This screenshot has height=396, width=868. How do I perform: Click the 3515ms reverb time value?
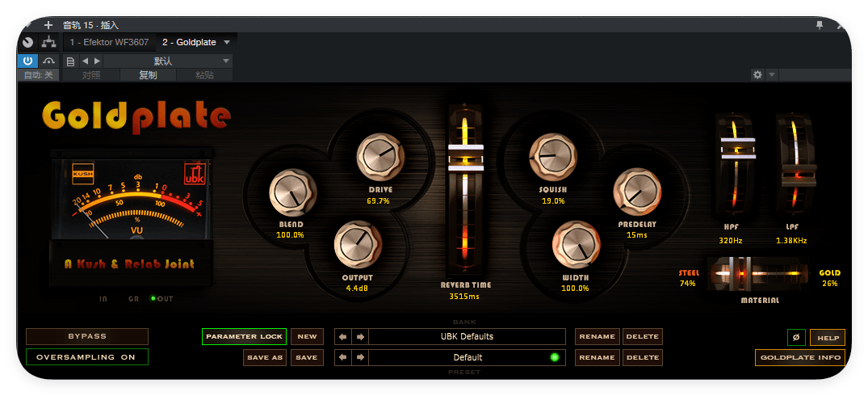464,297
